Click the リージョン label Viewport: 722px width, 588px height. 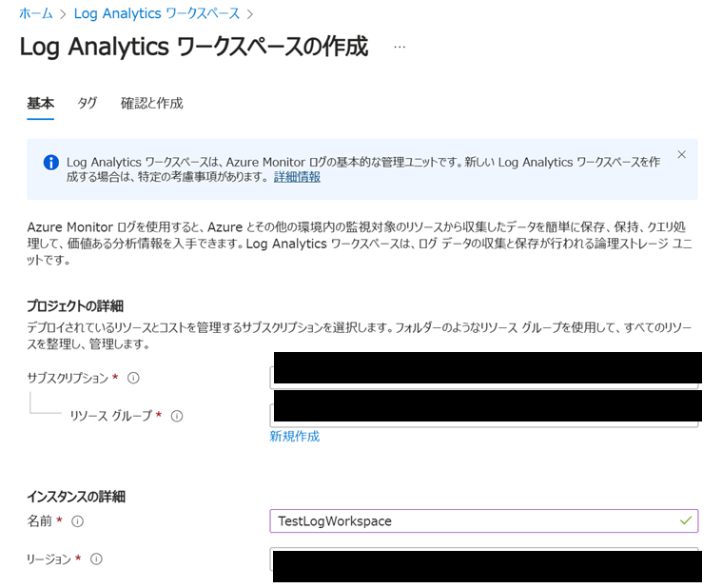49,559
